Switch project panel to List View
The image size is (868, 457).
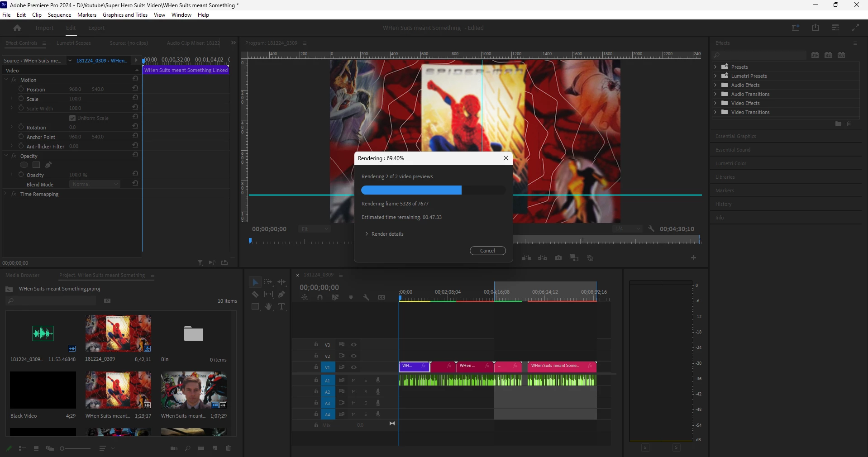(x=22, y=448)
